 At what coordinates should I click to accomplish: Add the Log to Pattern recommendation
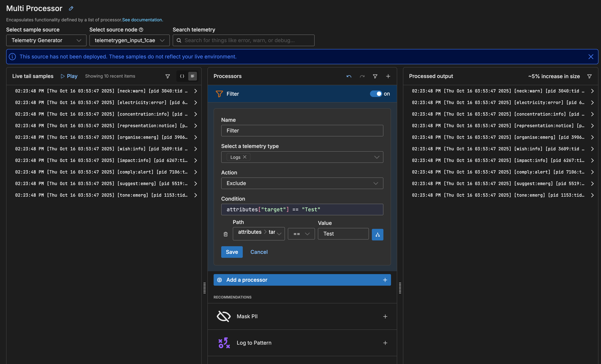pos(385,343)
